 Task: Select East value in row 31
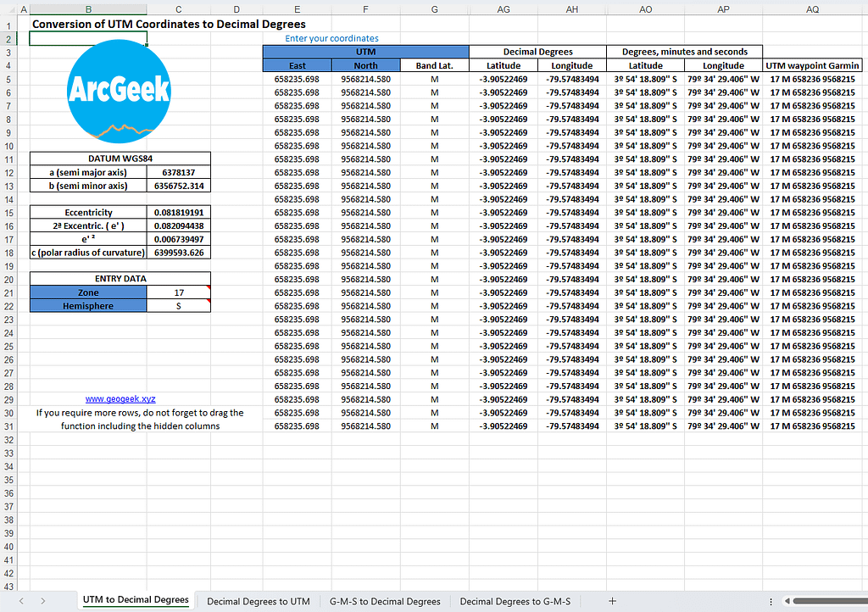[x=298, y=426]
